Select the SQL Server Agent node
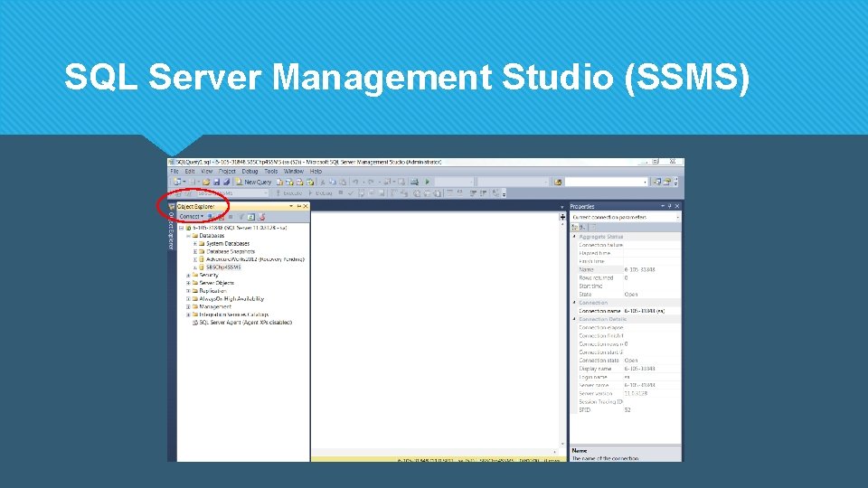 245,323
